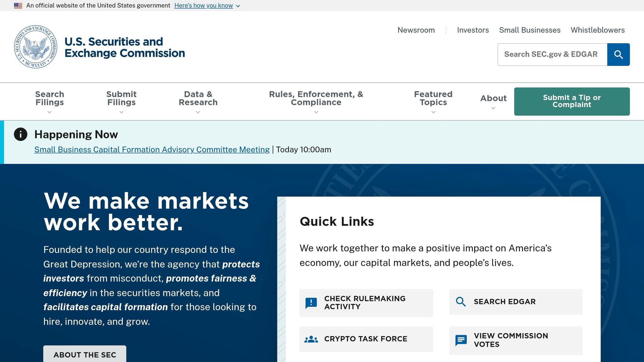
Task: Click the blue search magnifier button
Action: pyautogui.click(x=618, y=55)
